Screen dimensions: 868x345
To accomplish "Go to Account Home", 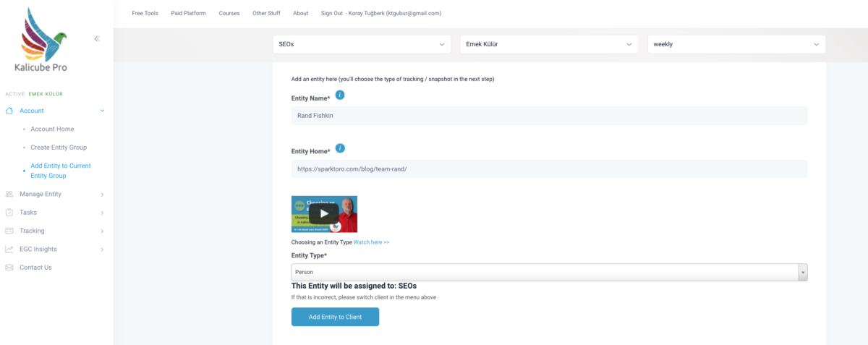I will 53,129.
